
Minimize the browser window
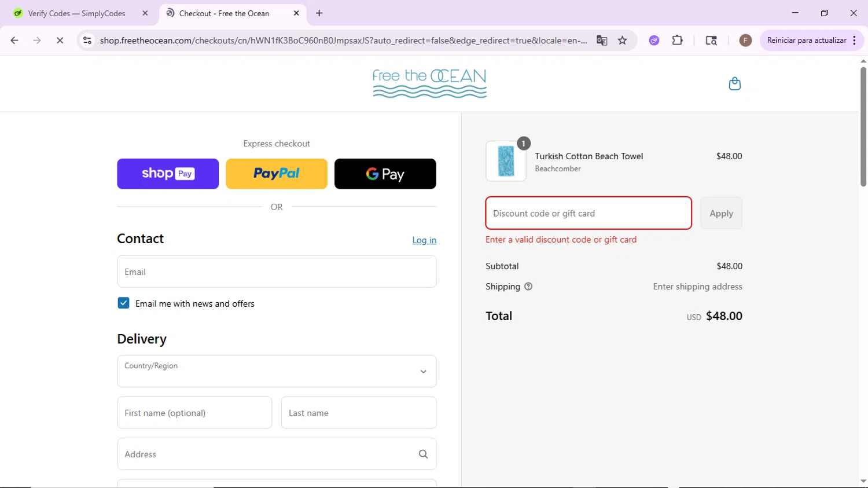point(795,13)
